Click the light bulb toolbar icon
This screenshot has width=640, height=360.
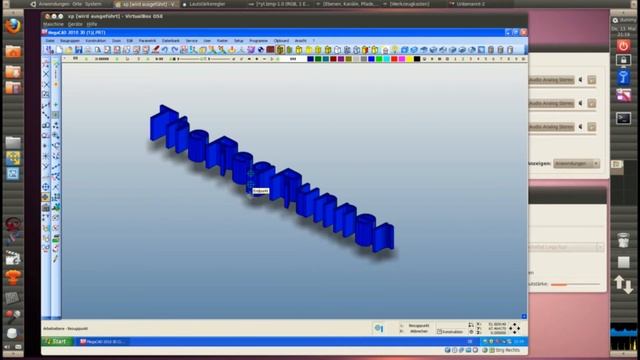395,50
